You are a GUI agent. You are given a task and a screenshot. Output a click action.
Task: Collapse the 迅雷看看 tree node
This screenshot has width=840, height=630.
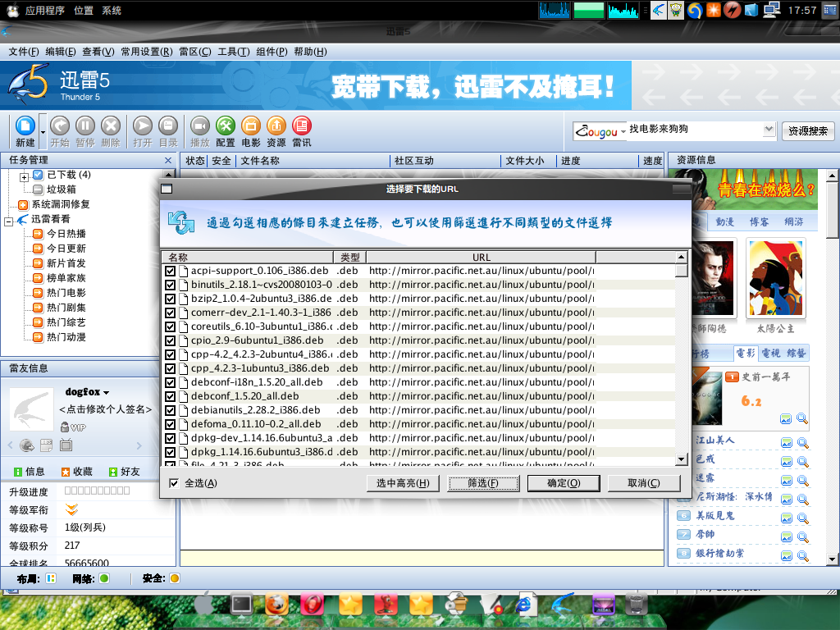pos(8,221)
